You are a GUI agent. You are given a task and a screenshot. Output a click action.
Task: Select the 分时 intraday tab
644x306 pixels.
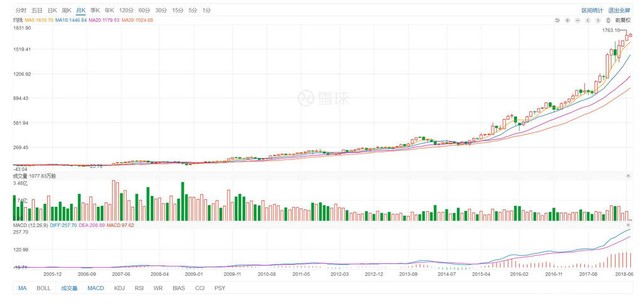(21, 11)
